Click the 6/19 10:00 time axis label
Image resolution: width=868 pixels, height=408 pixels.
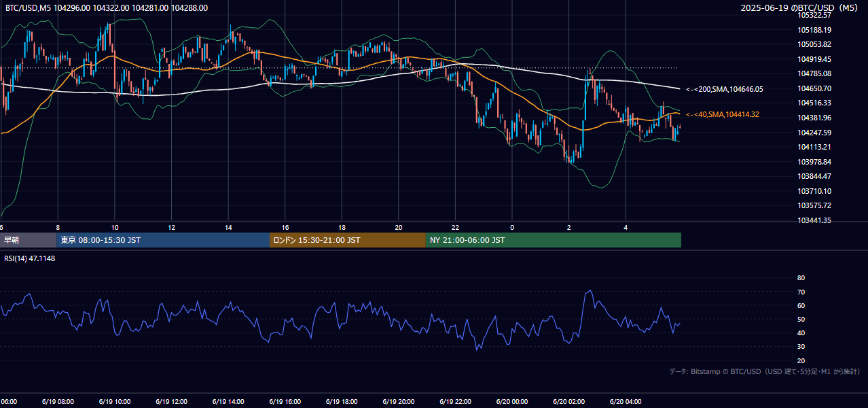114,402
